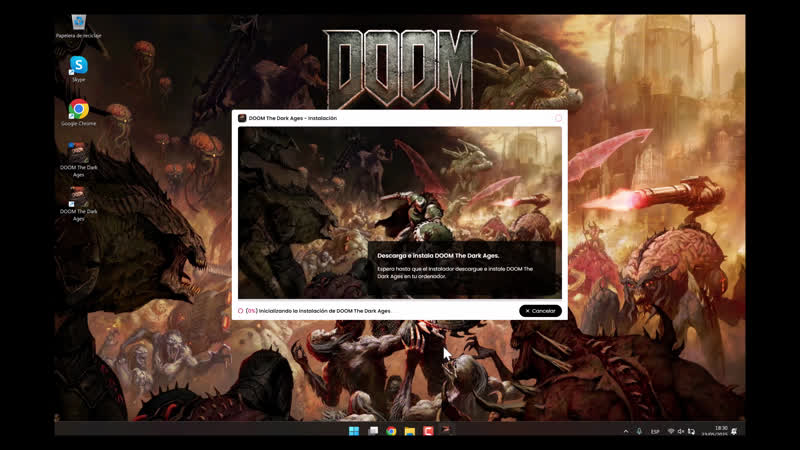Switch to the DOOM installer taskbar icon
The height and width of the screenshot is (450, 800).
point(446,430)
